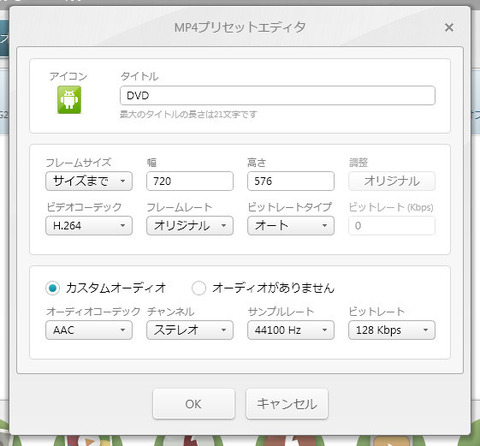Viewport: 480px width, 446px height.
Task: Click the dropdown arrow on 128 Kbps
Action: click(x=425, y=330)
